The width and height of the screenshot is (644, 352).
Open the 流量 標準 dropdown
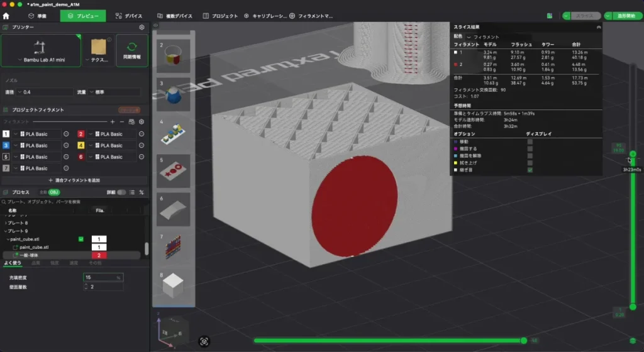[x=114, y=92]
